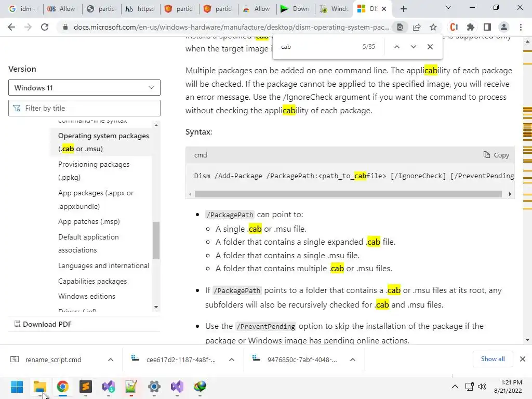Image resolution: width=532 pixels, height=399 pixels.
Task: Switch to the 'hb https' tab
Action: click(140, 9)
